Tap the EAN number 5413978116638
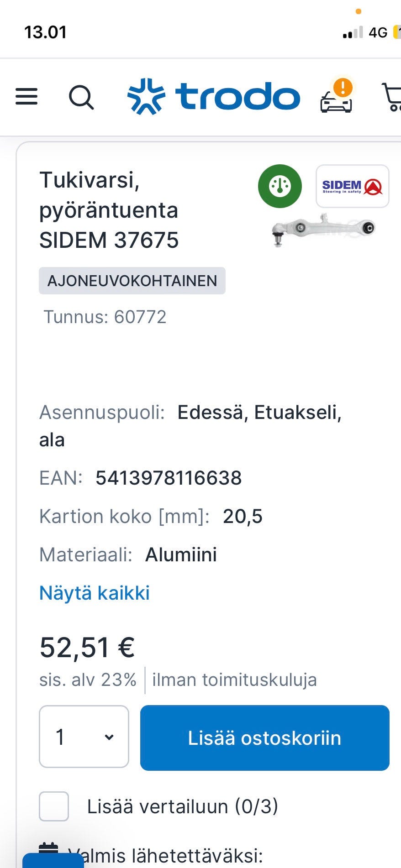Image resolution: width=401 pixels, height=868 pixels. pos(169,478)
